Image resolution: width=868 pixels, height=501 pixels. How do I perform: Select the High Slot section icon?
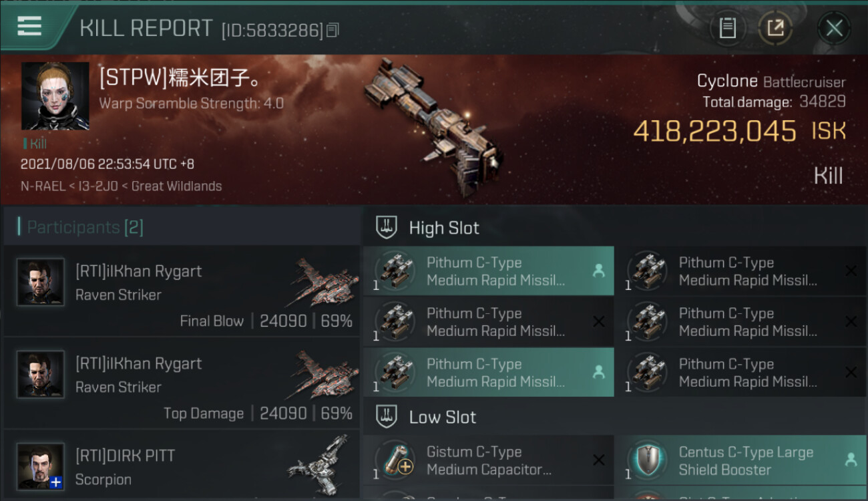[387, 228]
